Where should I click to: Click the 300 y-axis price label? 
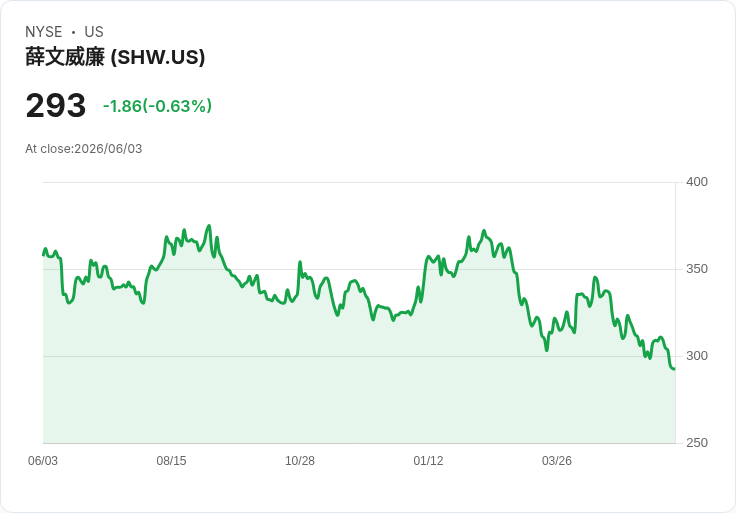click(x=697, y=356)
